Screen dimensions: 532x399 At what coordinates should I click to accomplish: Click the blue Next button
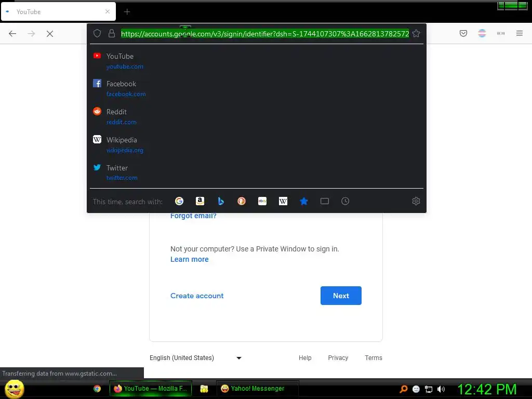(x=341, y=296)
